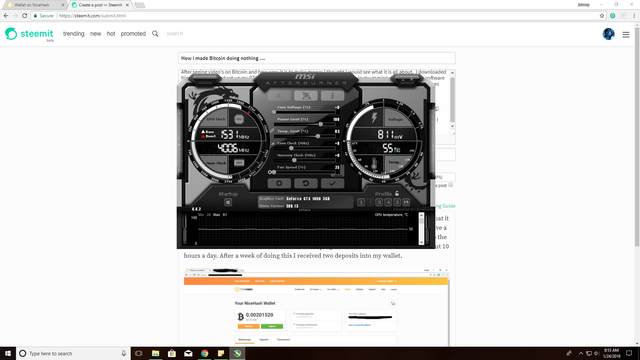
Task: Click the thermometer icon in right gauge
Action: click(x=374, y=164)
